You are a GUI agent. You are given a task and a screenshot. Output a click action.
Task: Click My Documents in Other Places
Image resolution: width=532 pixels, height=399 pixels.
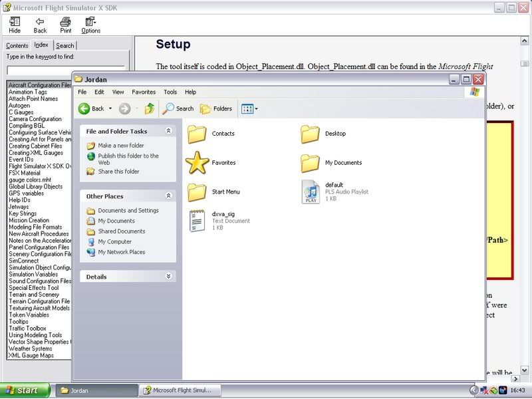pyautogui.click(x=116, y=221)
